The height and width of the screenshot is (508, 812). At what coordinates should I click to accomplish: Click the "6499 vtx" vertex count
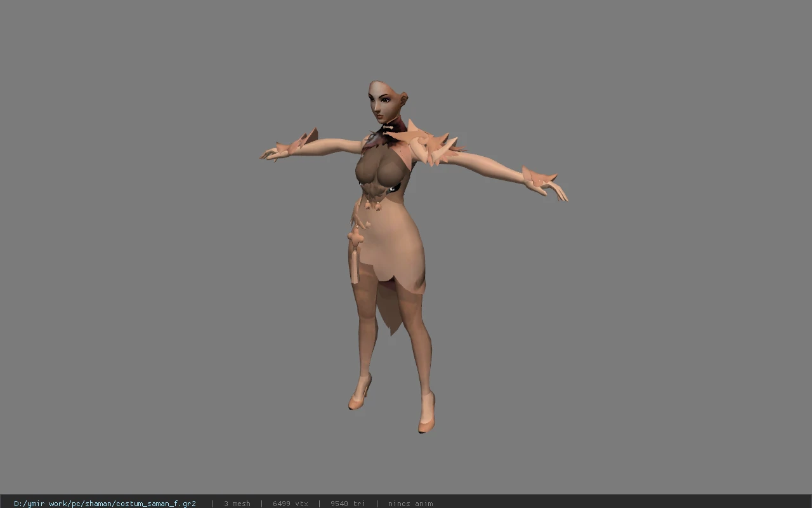pyautogui.click(x=291, y=504)
